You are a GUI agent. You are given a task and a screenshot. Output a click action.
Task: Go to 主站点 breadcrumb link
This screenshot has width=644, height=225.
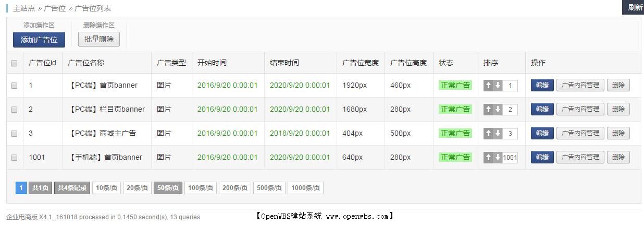click(24, 8)
